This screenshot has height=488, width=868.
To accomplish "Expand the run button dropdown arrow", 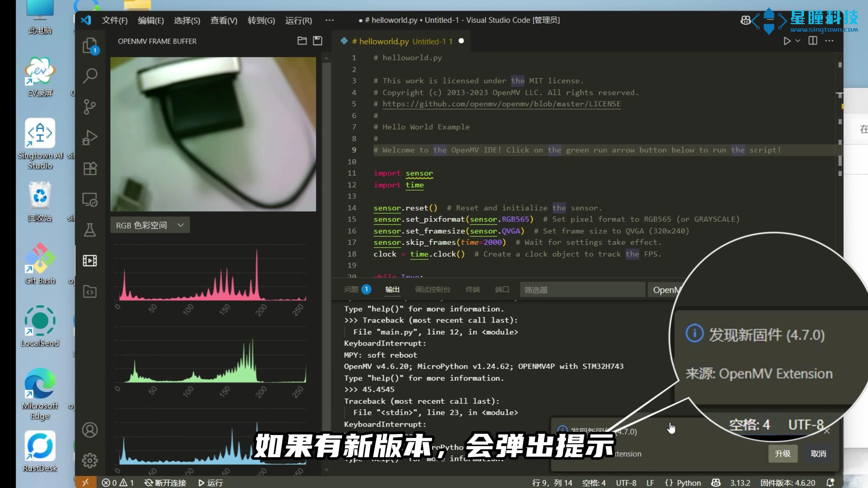I will click(x=797, y=41).
